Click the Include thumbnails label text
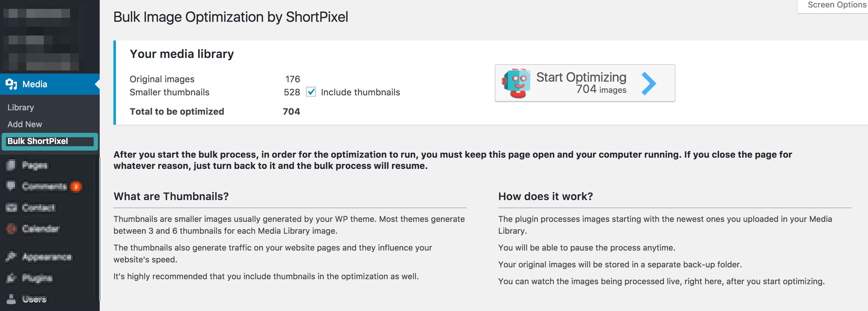 pyautogui.click(x=360, y=92)
